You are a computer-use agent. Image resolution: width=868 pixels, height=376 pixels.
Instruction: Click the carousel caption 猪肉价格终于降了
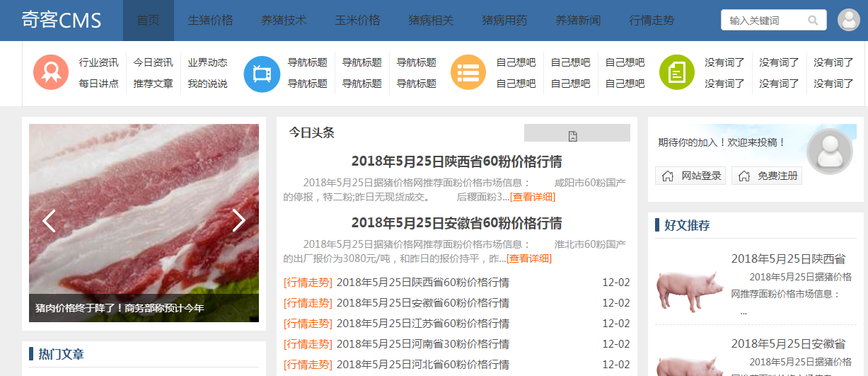(x=120, y=308)
